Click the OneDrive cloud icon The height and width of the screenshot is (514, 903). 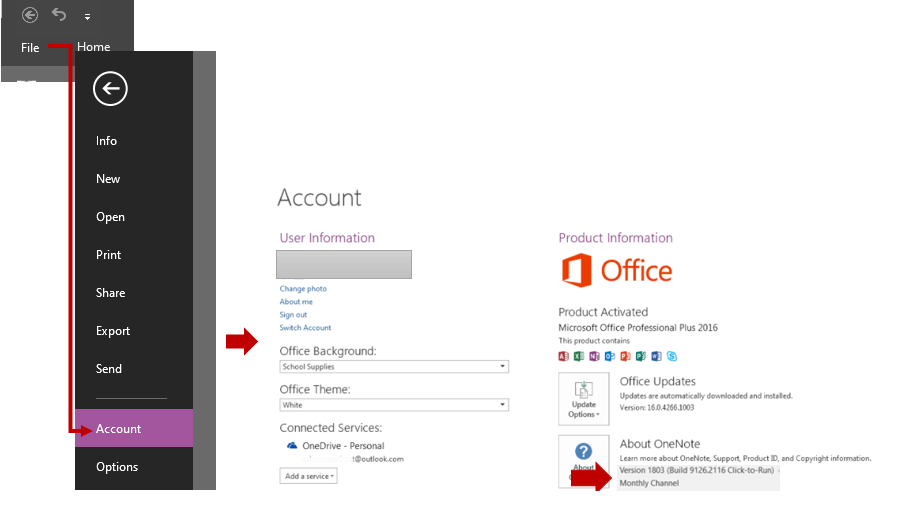(292, 446)
